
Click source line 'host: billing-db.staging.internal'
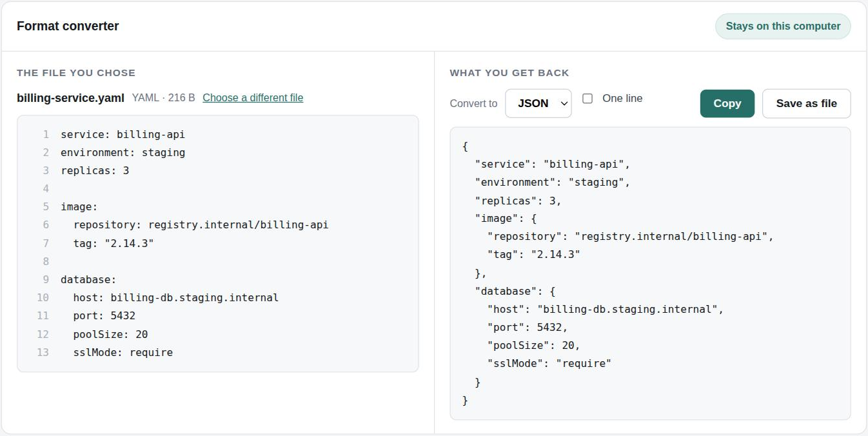(x=176, y=298)
